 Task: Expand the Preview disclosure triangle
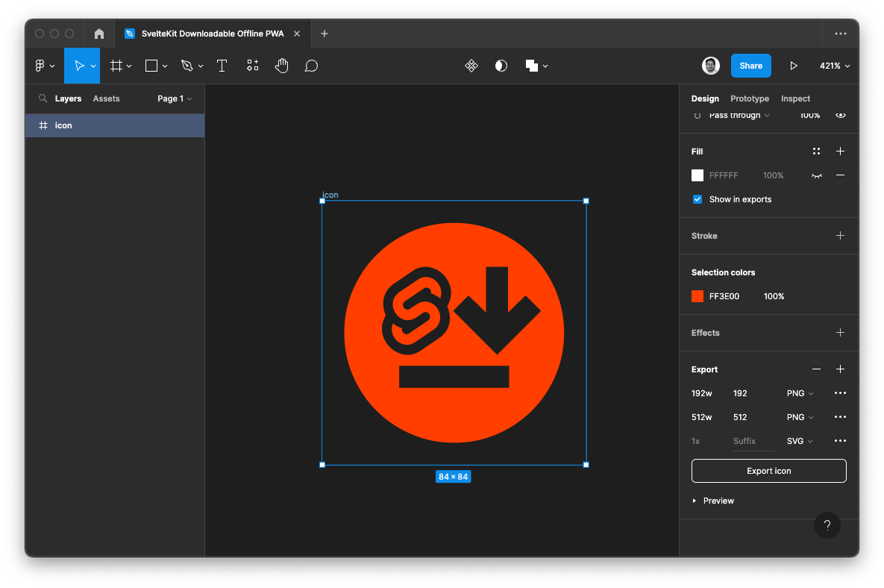tap(695, 501)
